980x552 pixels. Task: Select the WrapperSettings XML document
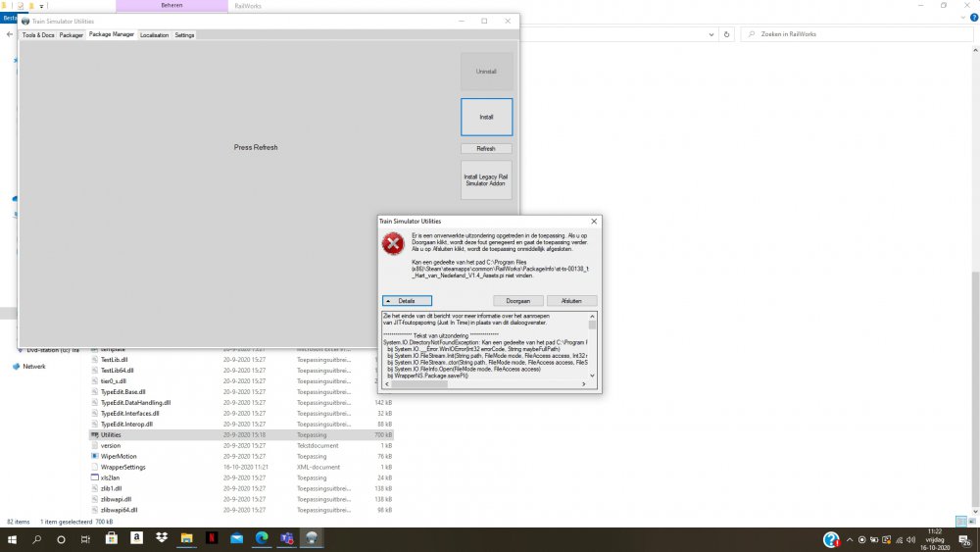[x=123, y=467]
